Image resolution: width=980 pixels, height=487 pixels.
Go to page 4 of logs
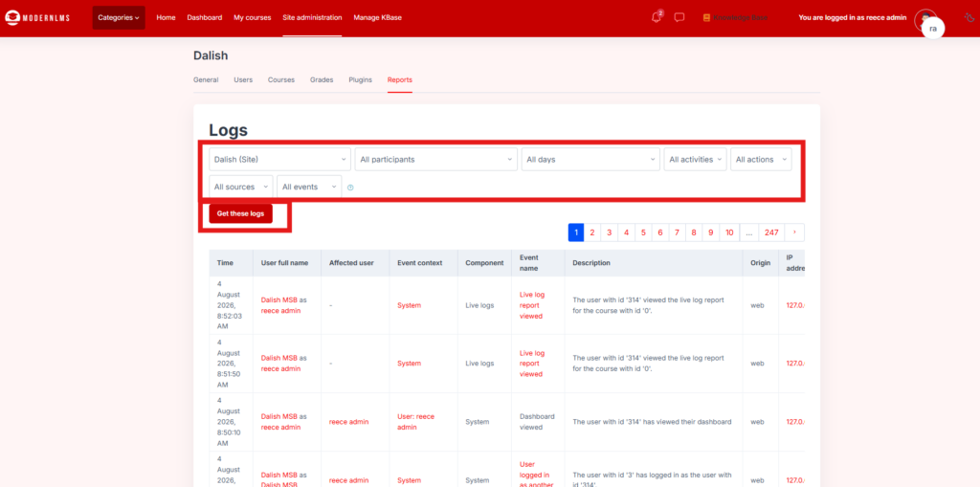coord(626,232)
